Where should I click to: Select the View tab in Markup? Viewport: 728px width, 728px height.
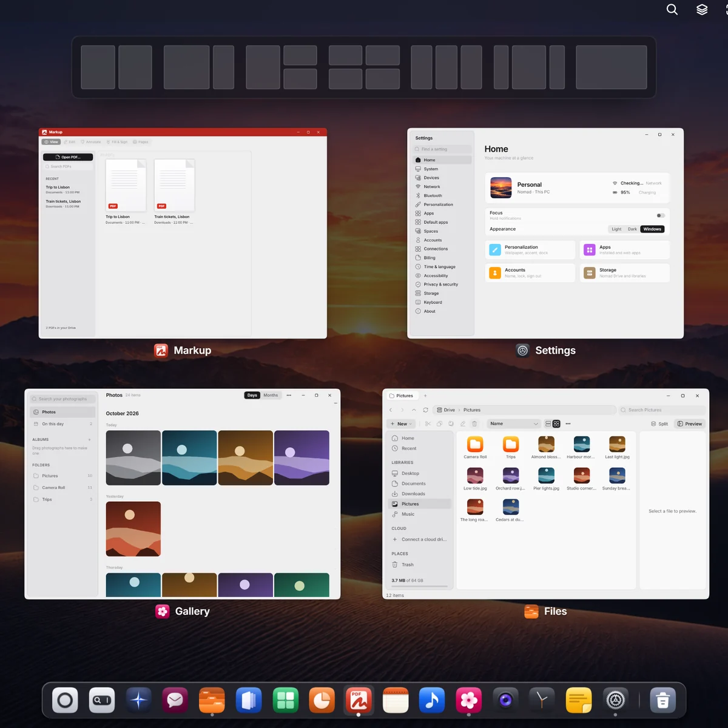(x=51, y=142)
